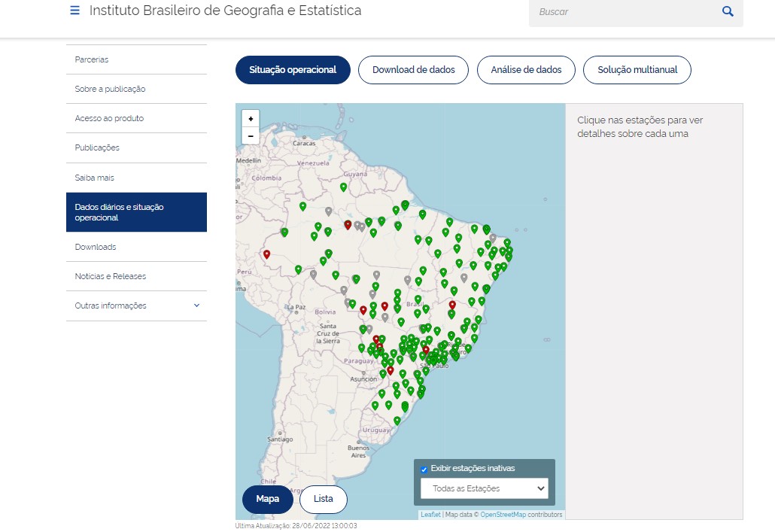
Task: Open Acesso ao produto sidebar item
Action: click(x=136, y=118)
